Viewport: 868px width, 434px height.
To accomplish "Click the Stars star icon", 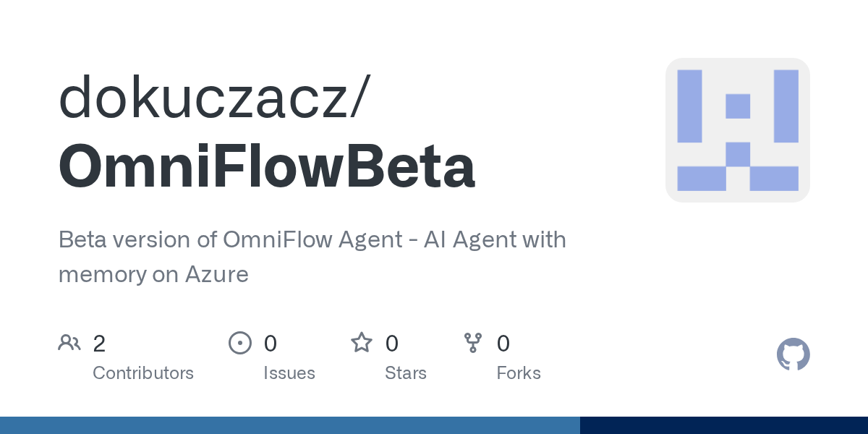I will [x=361, y=343].
